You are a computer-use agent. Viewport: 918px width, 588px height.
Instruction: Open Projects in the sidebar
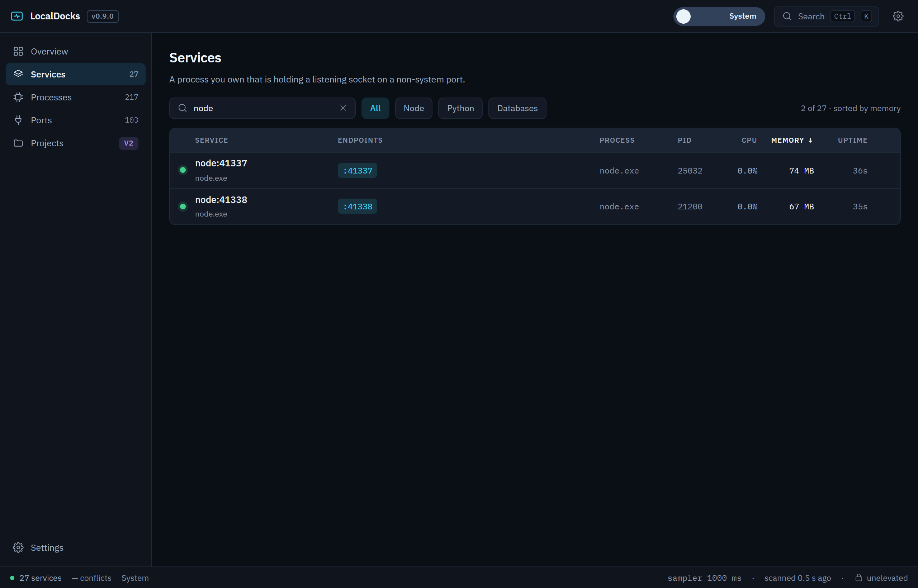(76, 143)
